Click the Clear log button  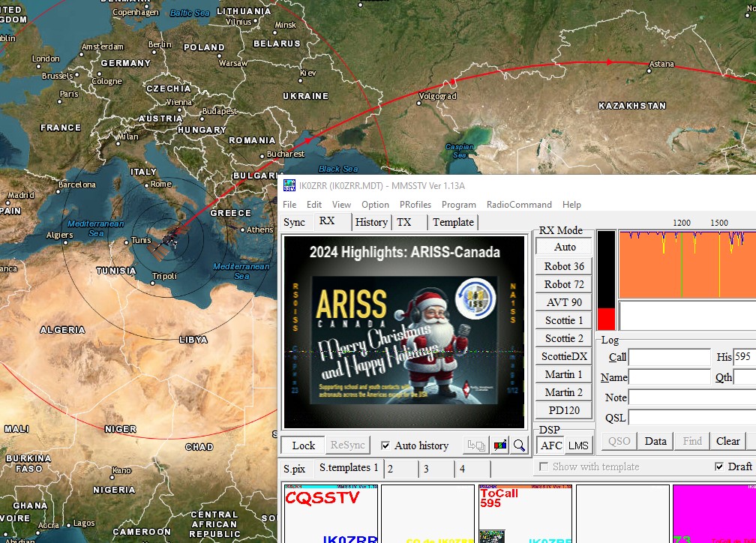(x=728, y=441)
